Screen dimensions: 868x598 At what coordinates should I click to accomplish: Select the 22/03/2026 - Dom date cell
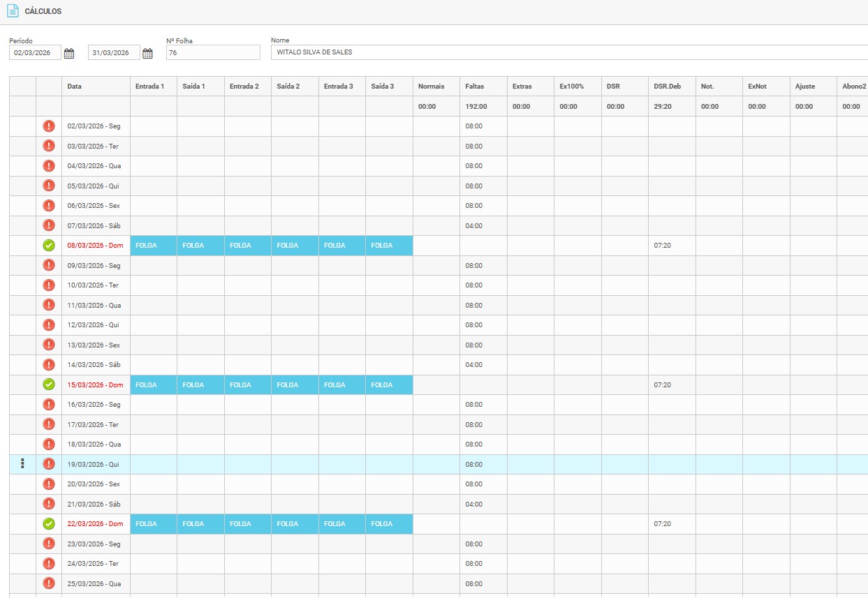(95, 524)
